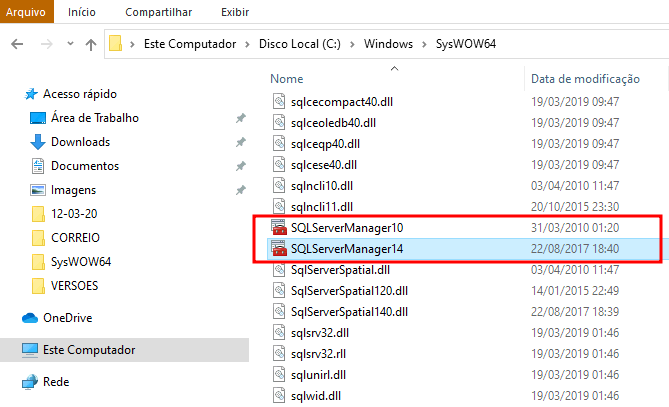669x407 pixels.
Task: Click the OneDrive cloud icon
Action: (x=30, y=318)
